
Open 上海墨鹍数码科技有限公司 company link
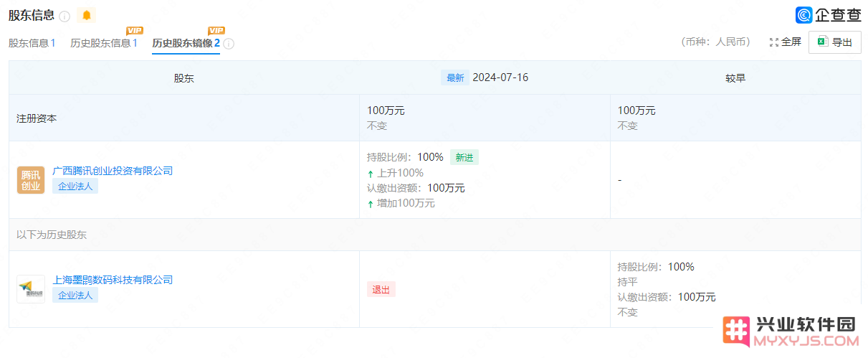tap(113, 280)
